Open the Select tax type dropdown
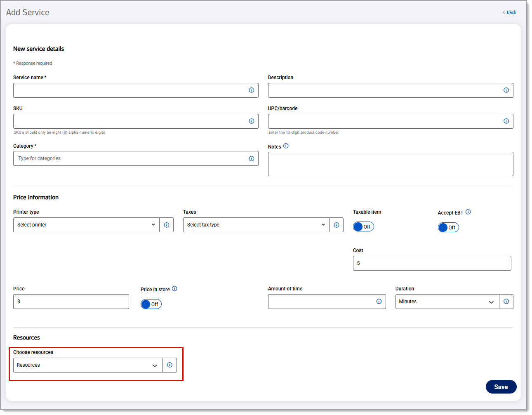 pos(256,225)
